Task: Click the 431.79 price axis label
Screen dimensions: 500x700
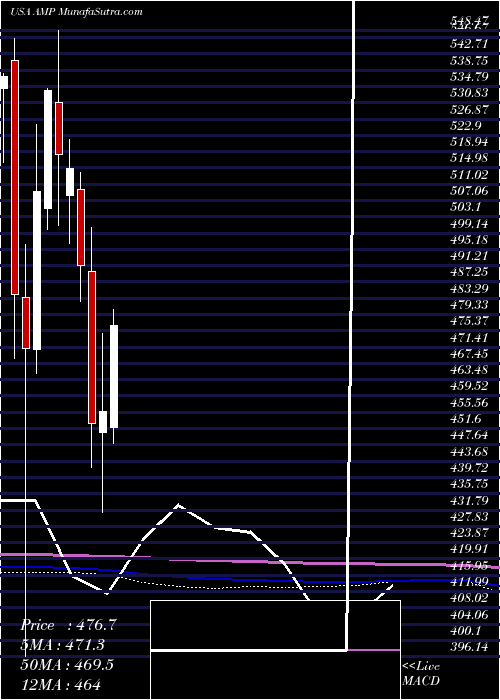Action: tap(470, 501)
